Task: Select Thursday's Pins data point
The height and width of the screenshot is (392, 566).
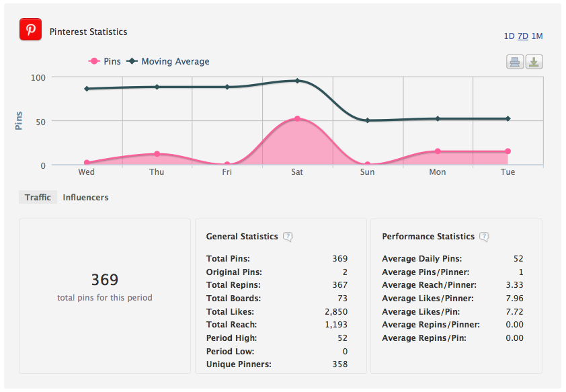Action: point(157,154)
